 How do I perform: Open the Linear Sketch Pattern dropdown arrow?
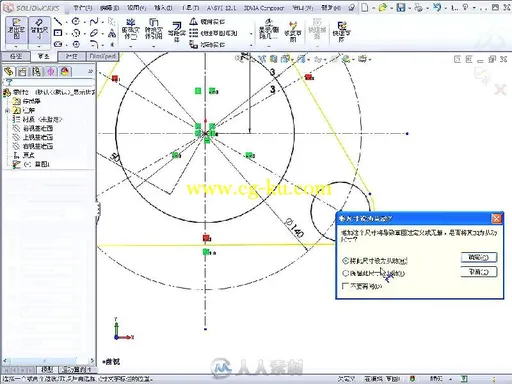click(251, 33)
